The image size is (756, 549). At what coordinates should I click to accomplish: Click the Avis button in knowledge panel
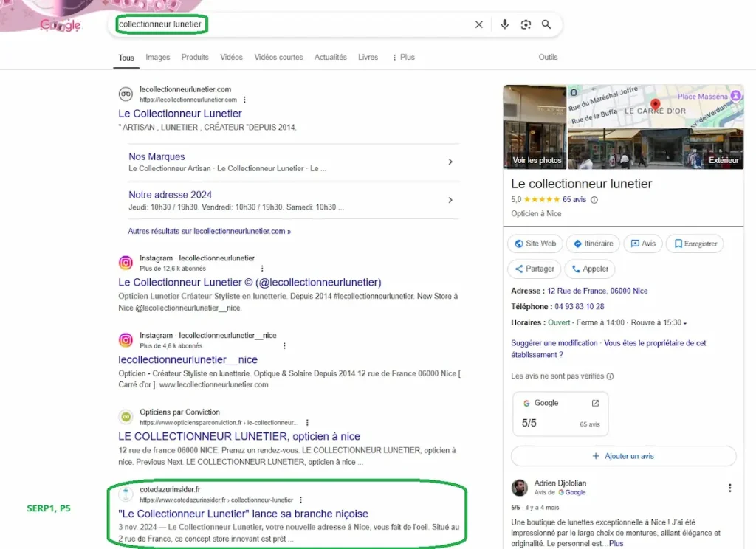pyautogui.click(x=643, y=244)
